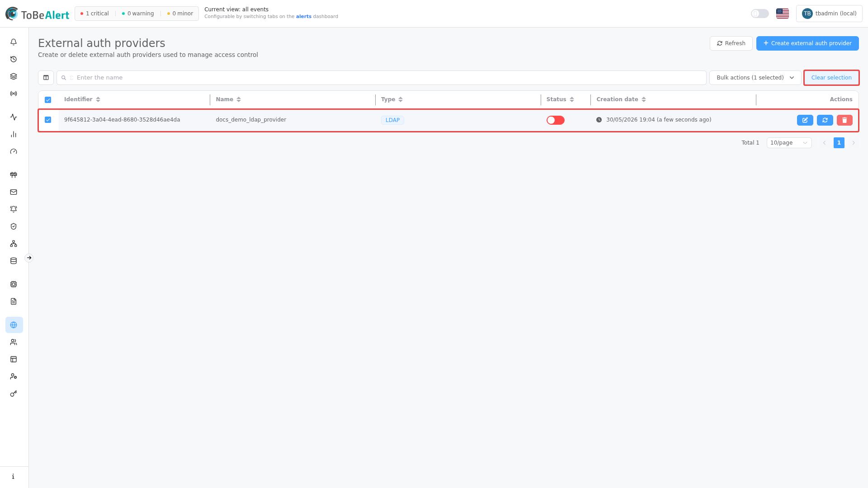868x488 pixels.
Task: Open the gauge dashboard icon in sidebar
Action: 14,151
